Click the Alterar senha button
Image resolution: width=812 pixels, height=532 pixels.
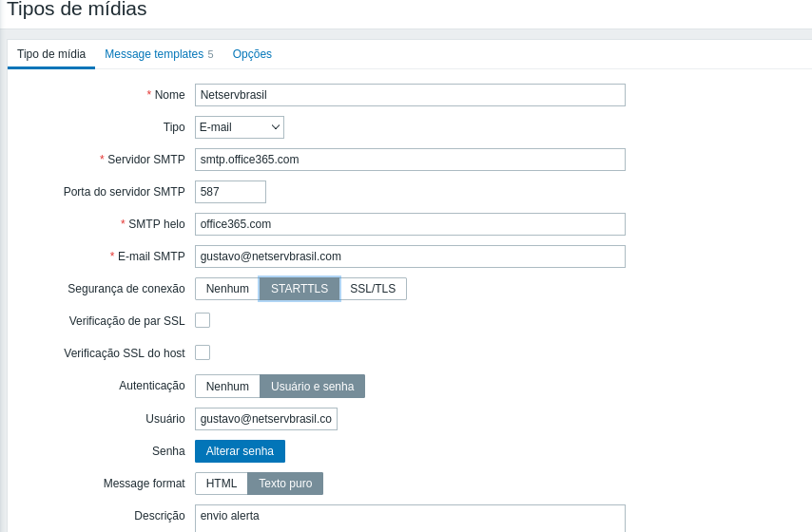tap(240, 451)
